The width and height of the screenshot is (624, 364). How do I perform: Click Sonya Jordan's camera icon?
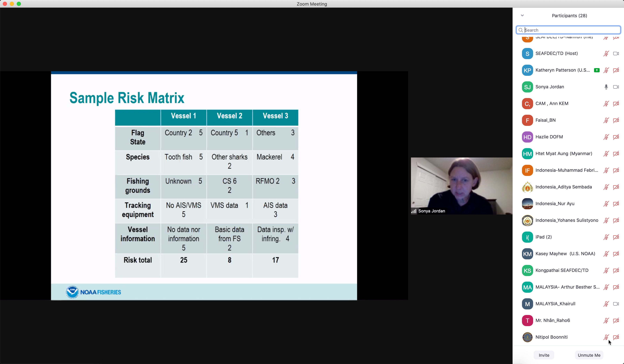(x=616, y=87)
